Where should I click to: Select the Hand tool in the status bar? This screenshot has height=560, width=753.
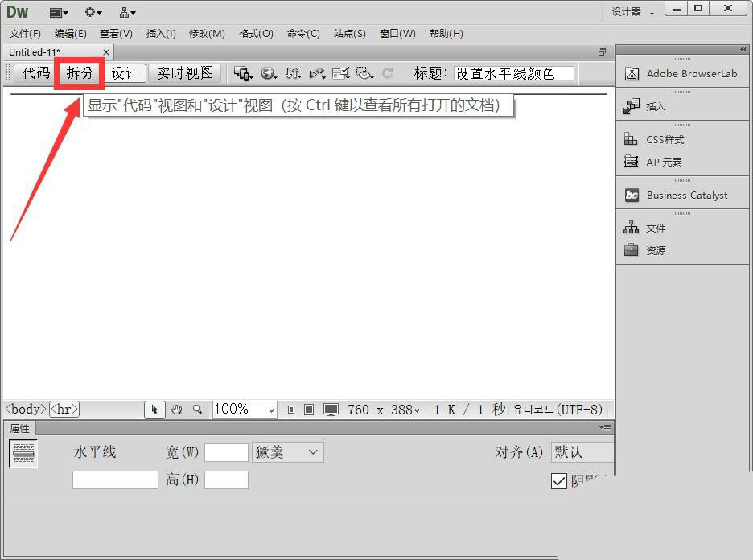(177, 410)
